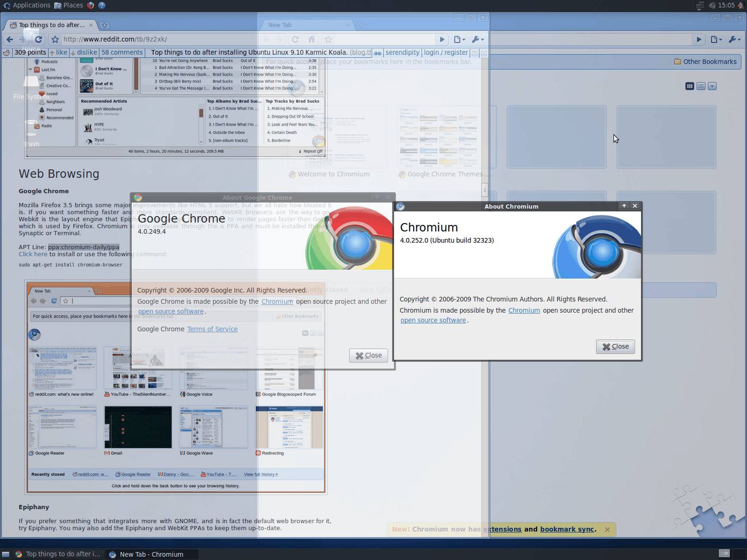Click 'serendipity' in reddit toolbar
The height and width of the screenshot is (560, 747).
[402, 53]
